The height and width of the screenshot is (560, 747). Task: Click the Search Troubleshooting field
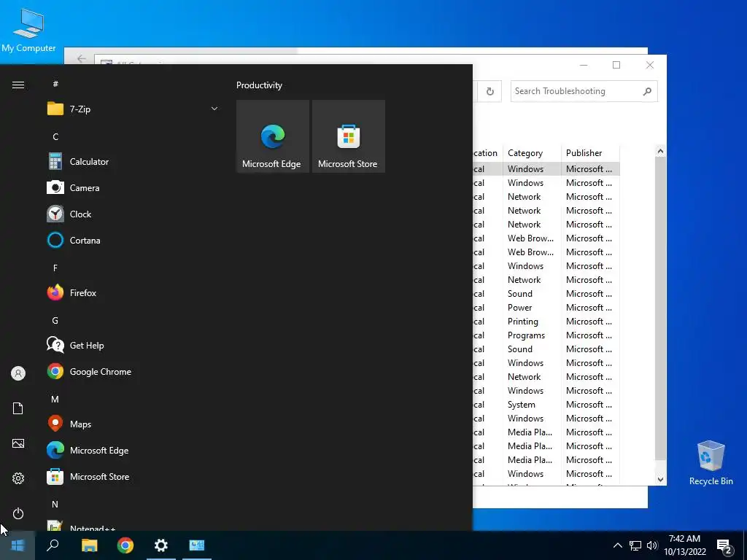(584, 91)
